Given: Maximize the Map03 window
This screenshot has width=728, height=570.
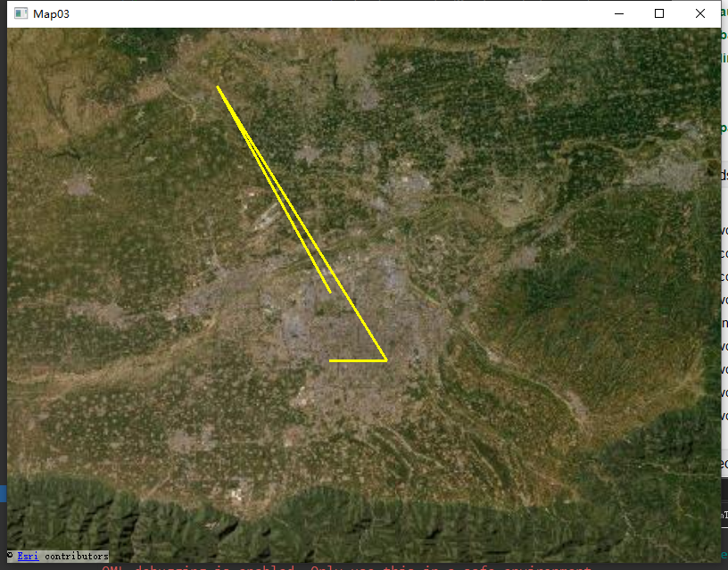Looking at the screenshot, I should pos(659,13).
